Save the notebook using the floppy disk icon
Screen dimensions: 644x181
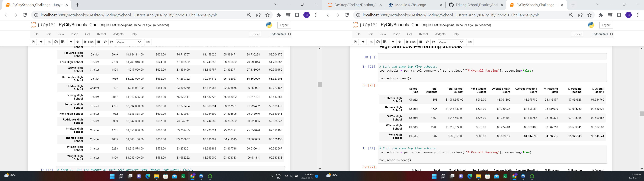click(33, 42)
